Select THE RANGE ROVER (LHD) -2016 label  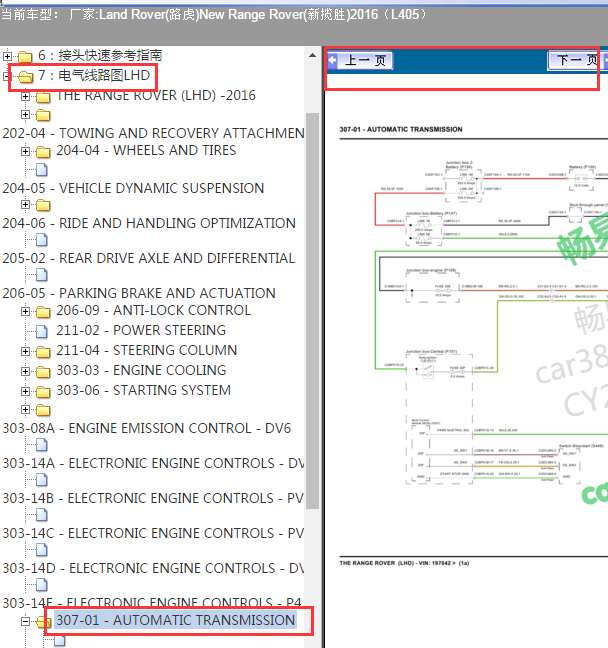point(156,95)
